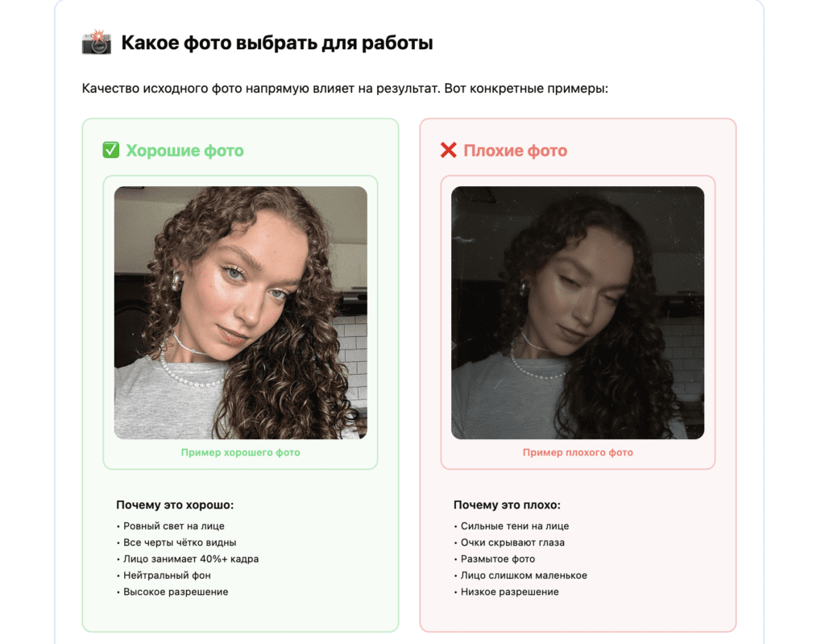Click the red cross icon
The image size is (825, 644).
pos(448,150)
